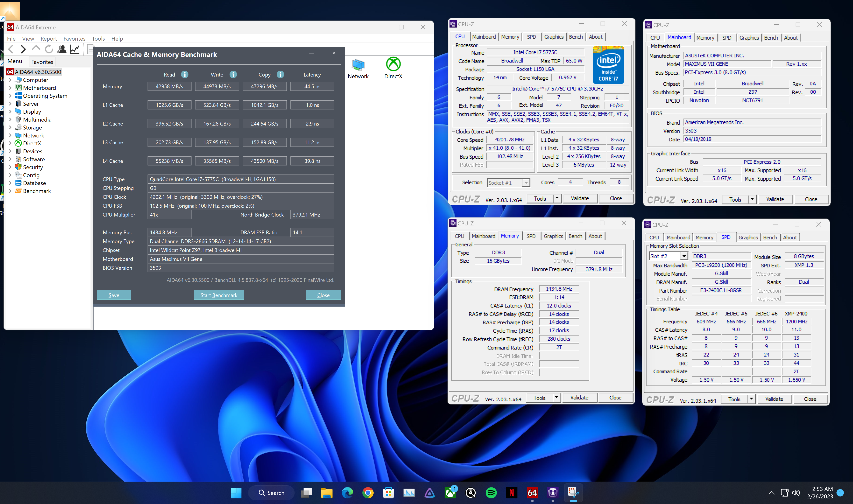Click Save in benchmark dialog
The image size is (853, 504).
(x=114, y=295)
